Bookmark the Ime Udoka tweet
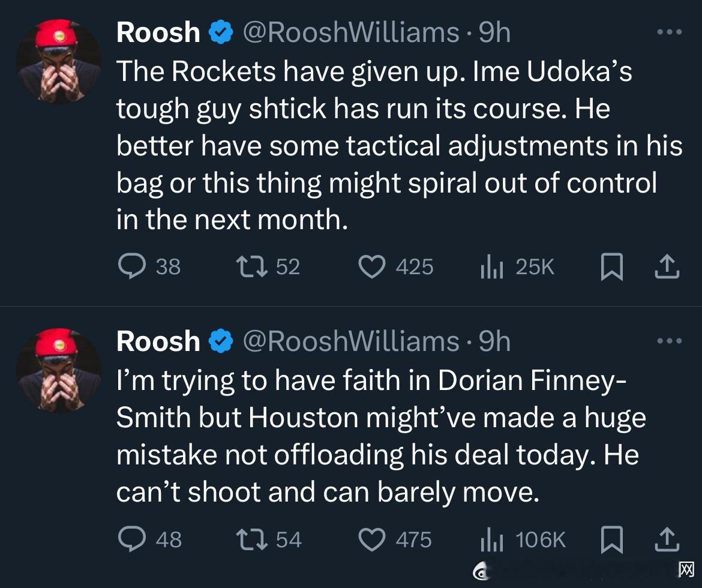Image resolution: width=702 pixels, height=588 pixels. [x=611, y=267]
